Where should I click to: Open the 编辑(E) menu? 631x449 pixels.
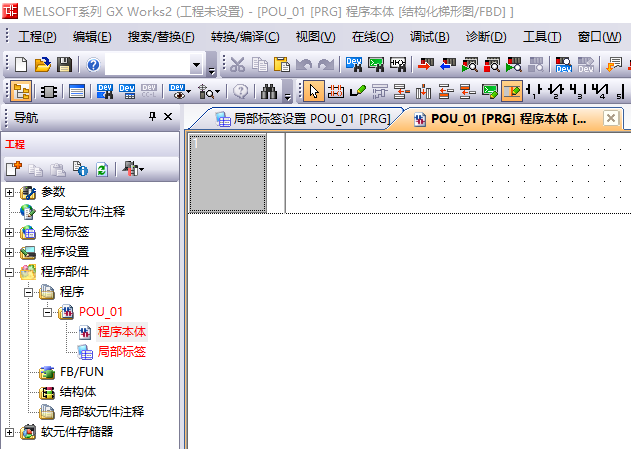[92, 37]
